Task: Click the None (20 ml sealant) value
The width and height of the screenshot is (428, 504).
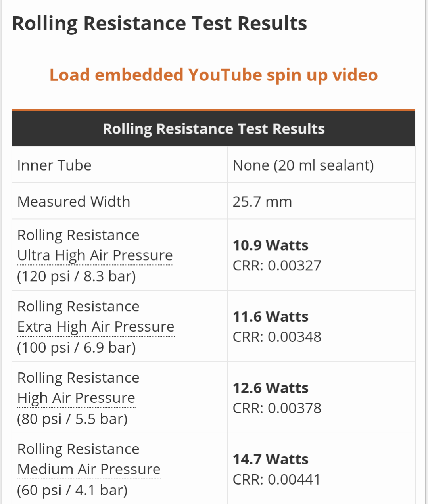Action: 303,165
